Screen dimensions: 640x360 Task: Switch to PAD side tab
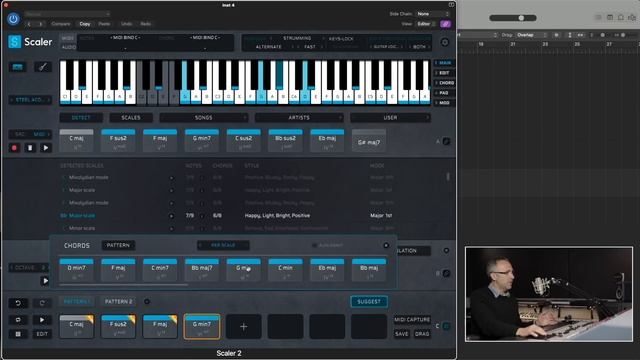444,93
